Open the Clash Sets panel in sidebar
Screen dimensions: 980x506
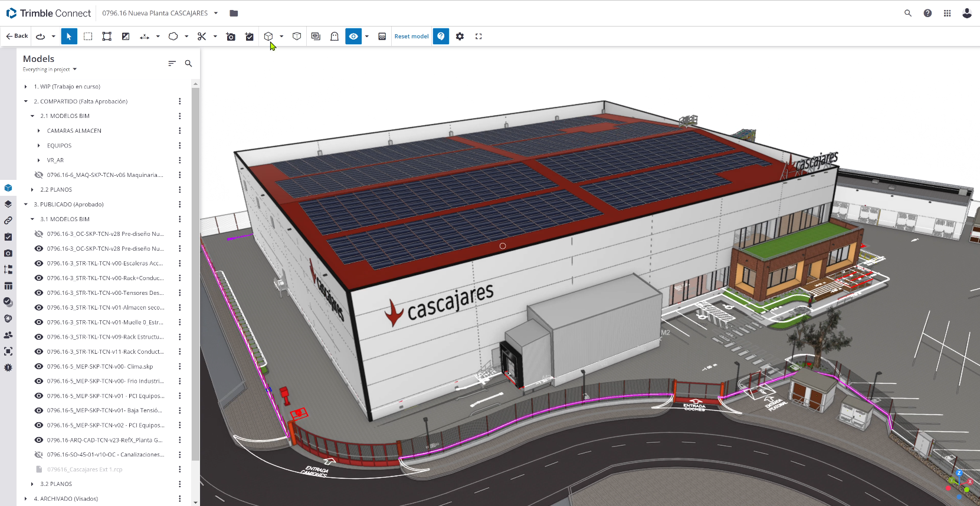click(8, 318)
